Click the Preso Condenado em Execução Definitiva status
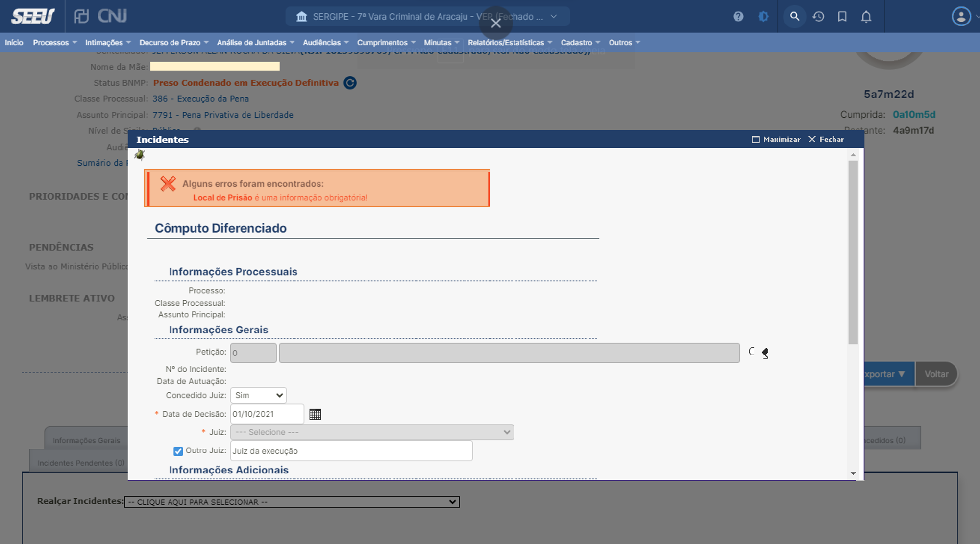Screen dimensions: 980x544 [x=246, y=83]
